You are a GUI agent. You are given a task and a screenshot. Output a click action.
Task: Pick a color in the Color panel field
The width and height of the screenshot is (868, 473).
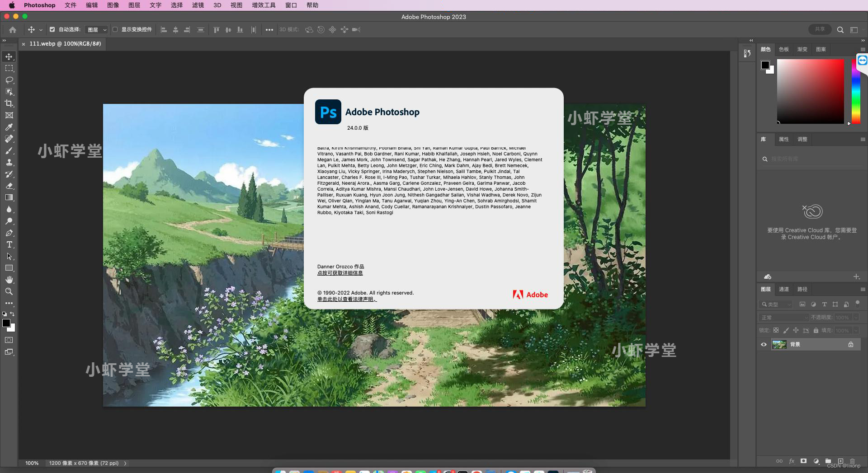(811, 91)
